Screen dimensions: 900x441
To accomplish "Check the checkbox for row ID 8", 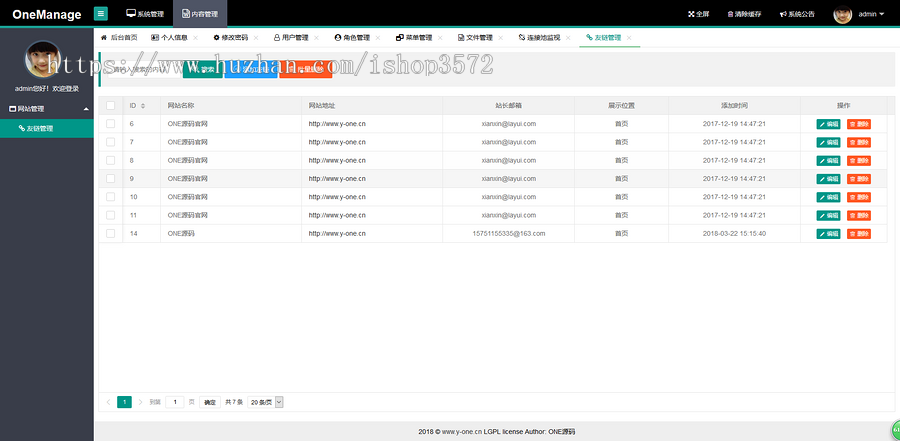I will [111, 160].
